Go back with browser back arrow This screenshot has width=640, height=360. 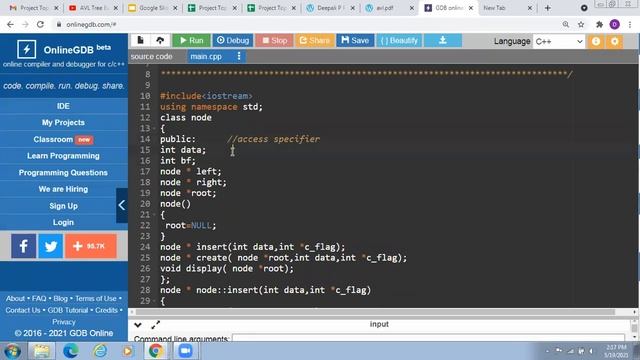[x=10, y=24]
